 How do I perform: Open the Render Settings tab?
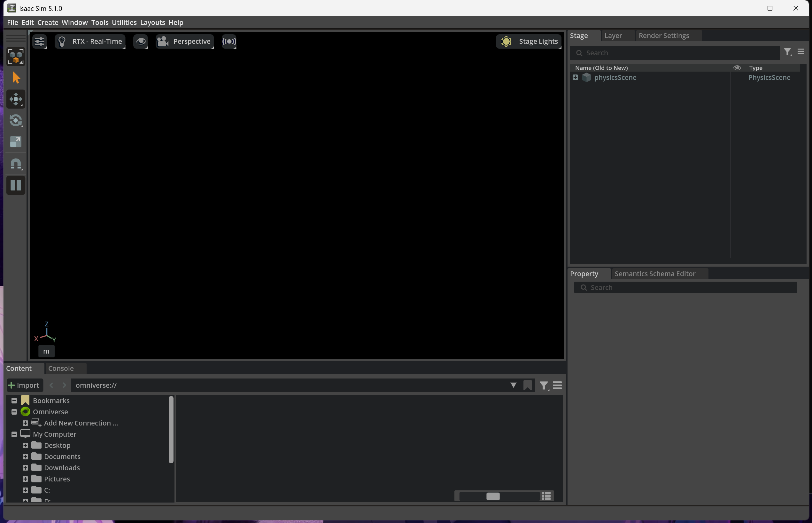pyautogui.click(x=664, y=36)
